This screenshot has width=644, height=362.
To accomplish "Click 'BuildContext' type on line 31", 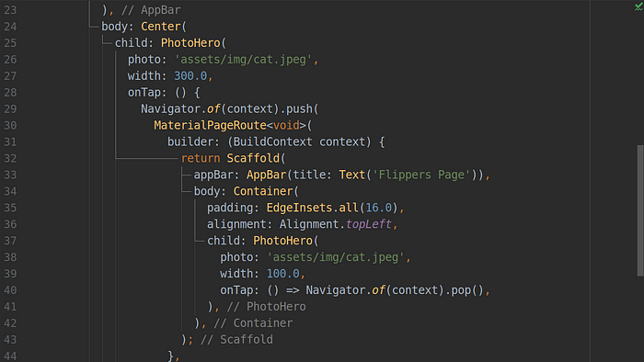I will [272, 141].
